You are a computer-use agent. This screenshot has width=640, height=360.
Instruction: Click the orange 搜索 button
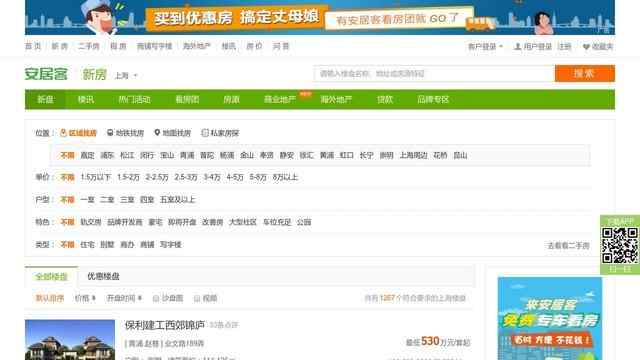(584, 73)
